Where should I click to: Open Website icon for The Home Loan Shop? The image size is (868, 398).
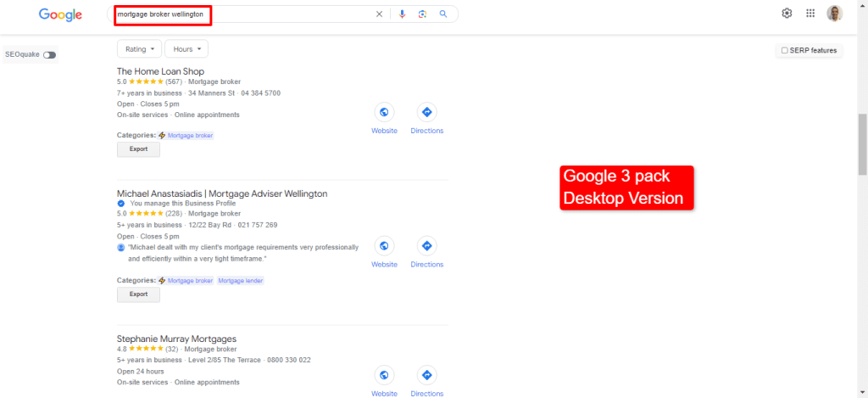click(384, 113)
